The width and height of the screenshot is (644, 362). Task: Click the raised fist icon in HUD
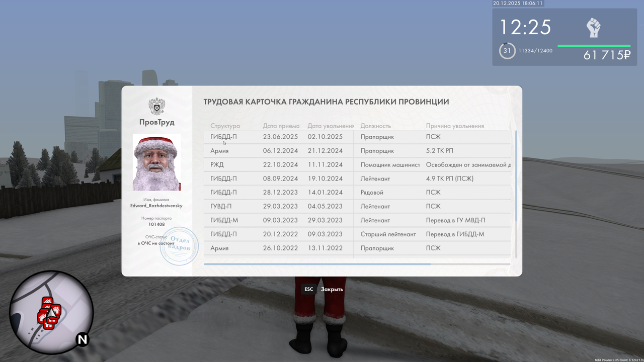pos(594,28)
